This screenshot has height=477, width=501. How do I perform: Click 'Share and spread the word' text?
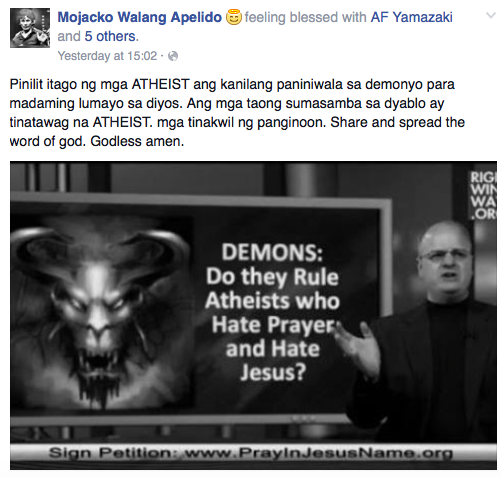397,122
